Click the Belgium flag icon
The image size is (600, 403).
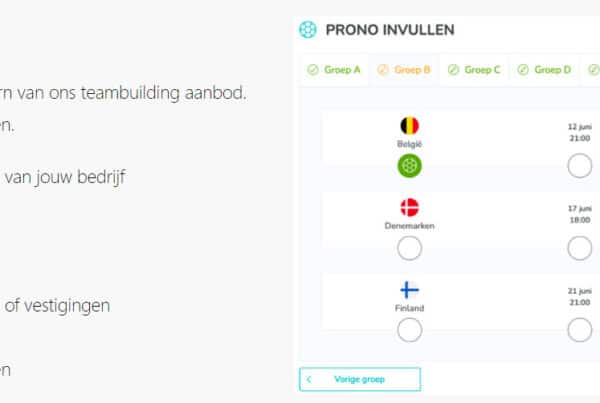pos(410,126)
